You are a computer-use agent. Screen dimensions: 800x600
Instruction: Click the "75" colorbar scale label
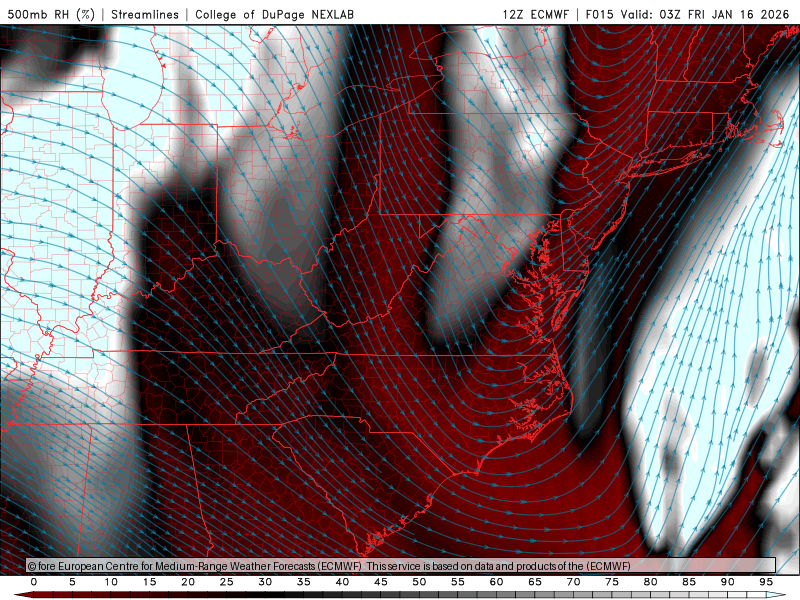[x=612, y=582]
